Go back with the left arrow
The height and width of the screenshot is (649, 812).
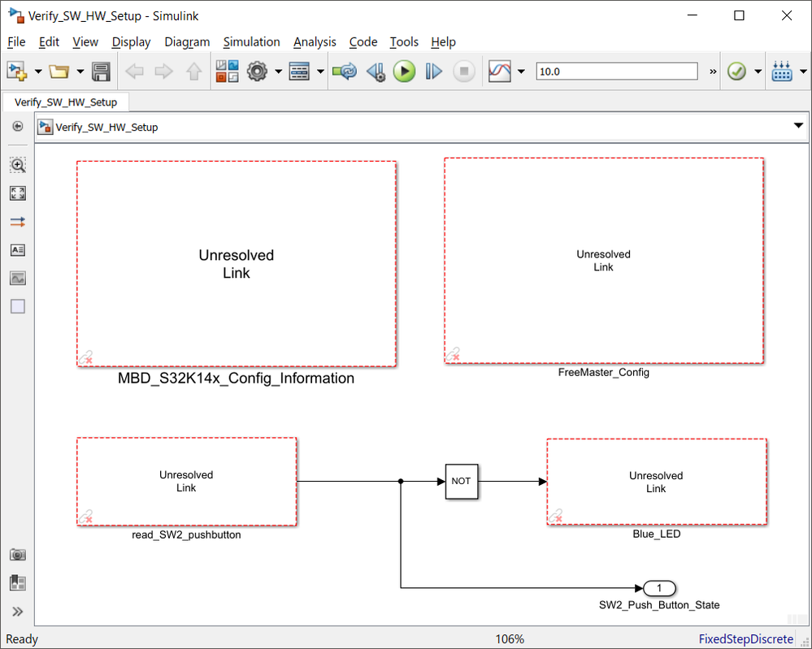coord(135,71)
